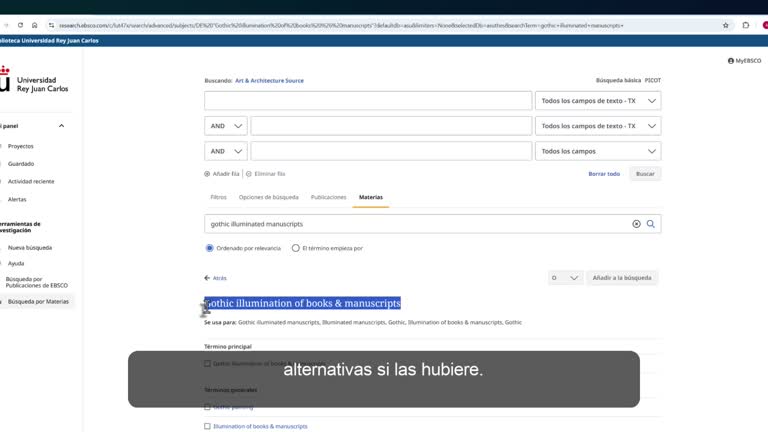This screenshot has width=768, height=432.
Task: Open Actividad reciente in sidebar
Action: pos(31,181)
